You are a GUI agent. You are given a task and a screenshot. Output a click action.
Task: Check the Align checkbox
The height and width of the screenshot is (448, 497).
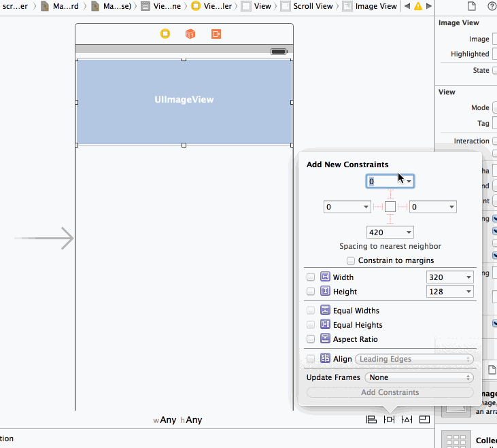coord(311,359)
